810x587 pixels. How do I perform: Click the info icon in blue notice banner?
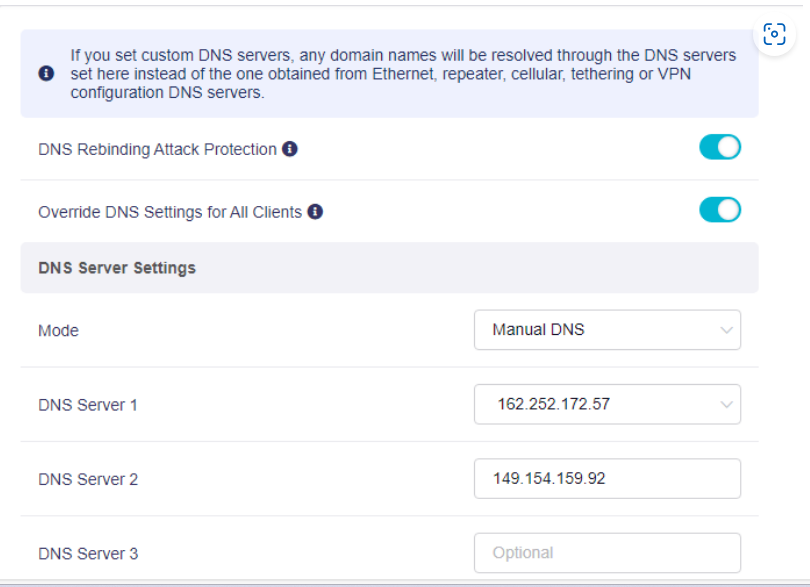[46, 73]
